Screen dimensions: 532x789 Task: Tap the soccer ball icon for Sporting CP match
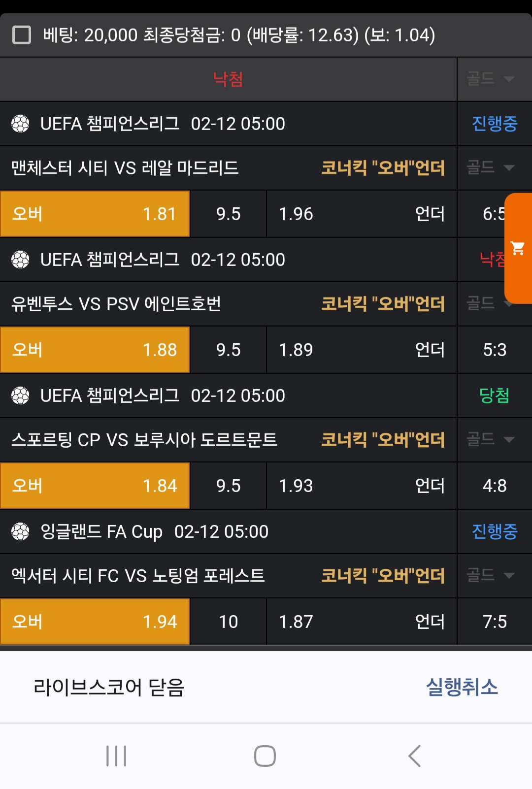click(20, 395)
